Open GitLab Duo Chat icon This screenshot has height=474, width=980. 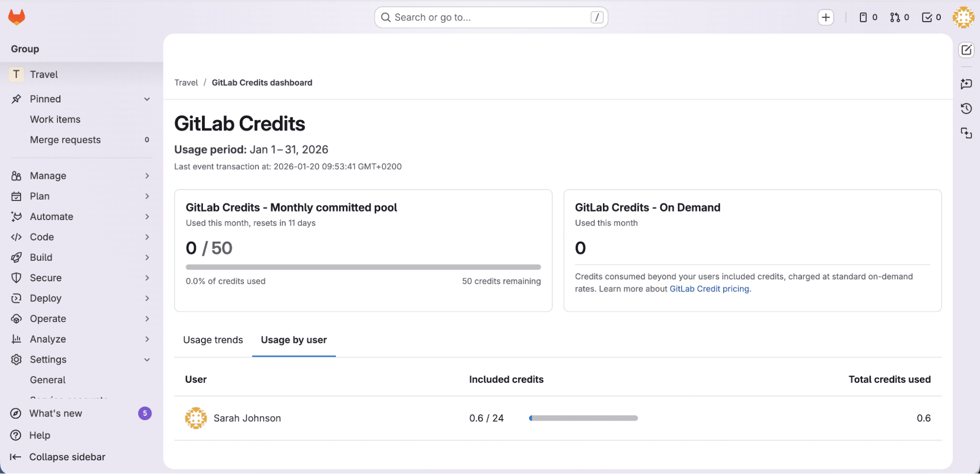click(966, 84)
